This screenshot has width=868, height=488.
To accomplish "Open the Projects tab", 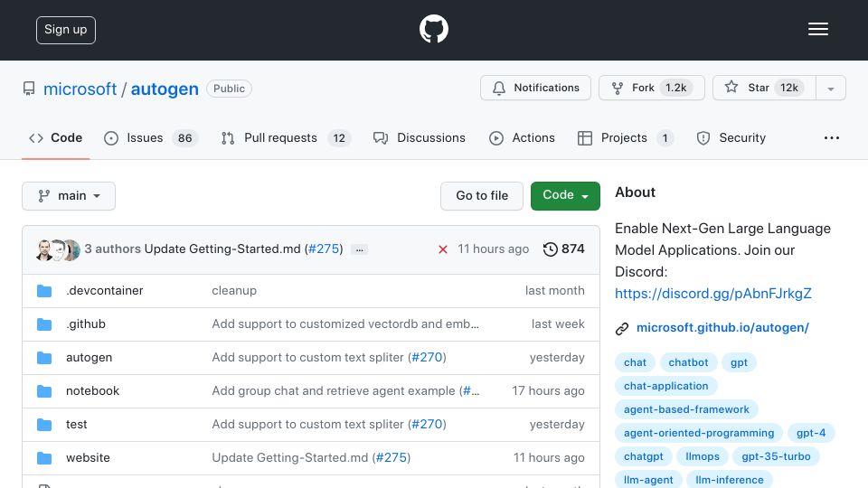I will pos(625,137).
